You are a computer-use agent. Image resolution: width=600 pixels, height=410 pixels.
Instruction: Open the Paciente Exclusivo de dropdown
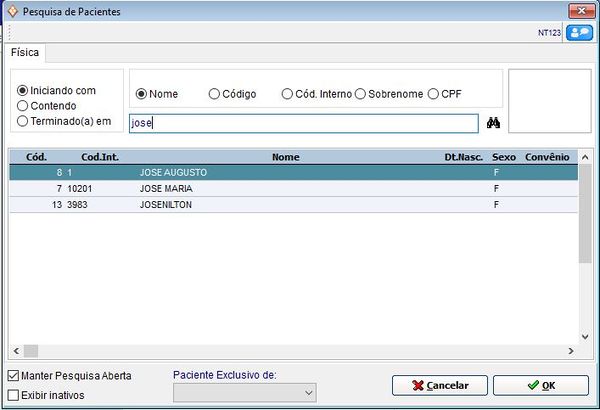306,393
